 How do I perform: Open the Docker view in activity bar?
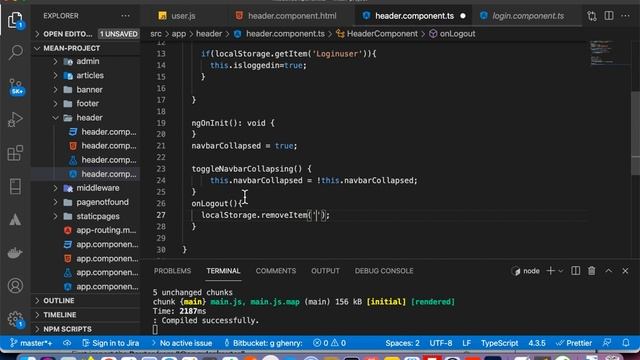coord(15,253)
